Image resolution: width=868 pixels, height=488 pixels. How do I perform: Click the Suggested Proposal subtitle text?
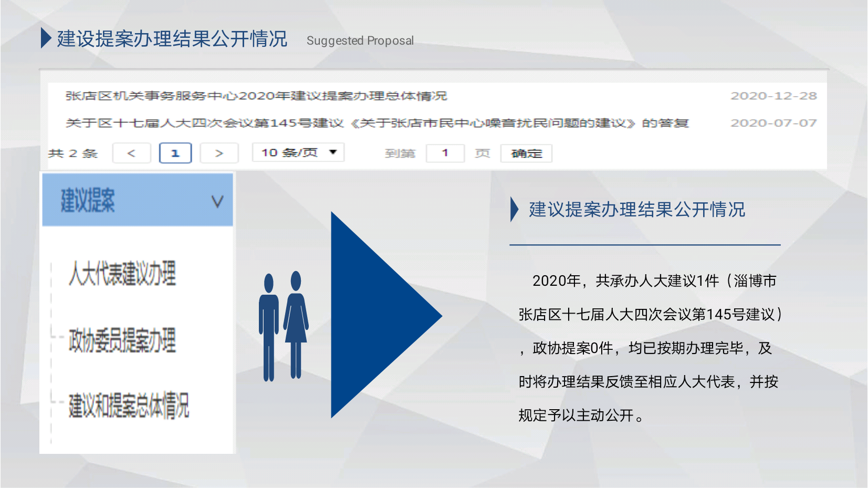(x=360, y=41)
